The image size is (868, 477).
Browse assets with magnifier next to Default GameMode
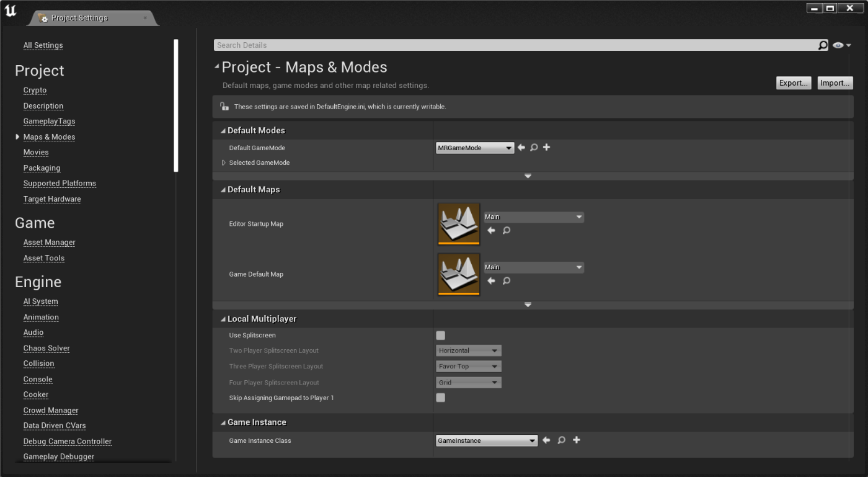(534, 148)
